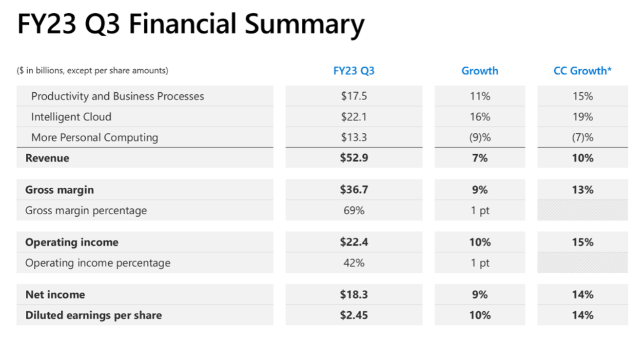Screen dimensions: 644x343
Task: Select the CC Growth* column header
Action: (583, 71)
